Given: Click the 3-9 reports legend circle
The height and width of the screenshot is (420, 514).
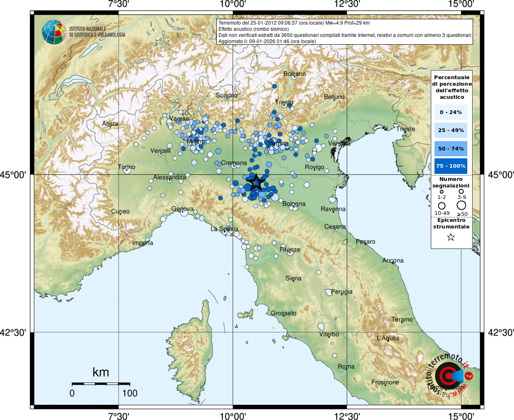Looking at the screenshot, I should 461,192.
